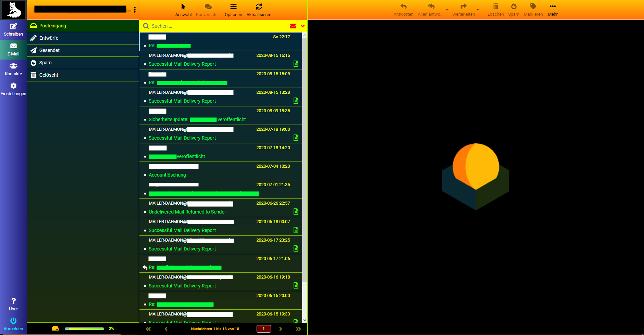Click the Aktualisieren refresh icon
This screenshot has width=644, height=335.
pos(259,7)
